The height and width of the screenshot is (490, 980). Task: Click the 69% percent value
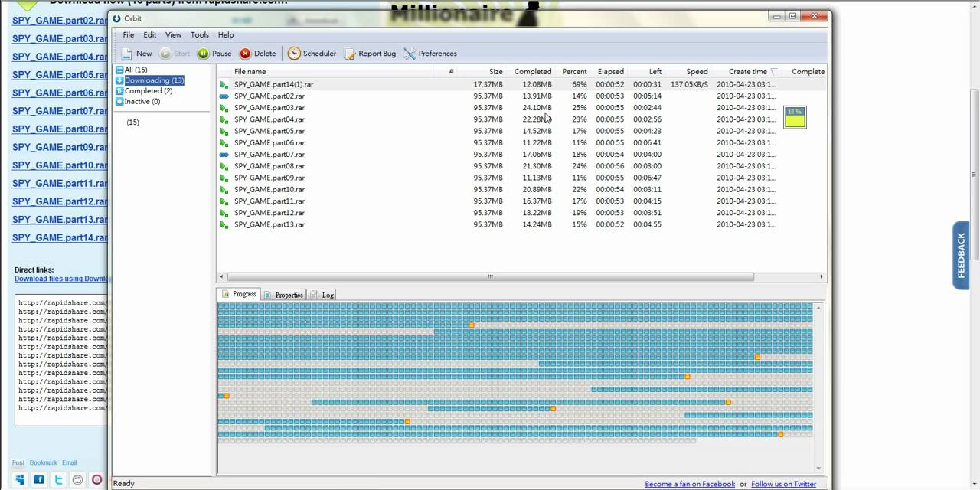pyautogui.click(x=579, y=84)
